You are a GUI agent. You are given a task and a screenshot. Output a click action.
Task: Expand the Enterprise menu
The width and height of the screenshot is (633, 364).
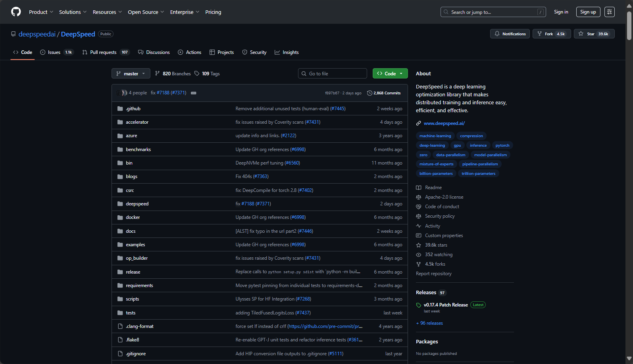[x=185, y=12]
